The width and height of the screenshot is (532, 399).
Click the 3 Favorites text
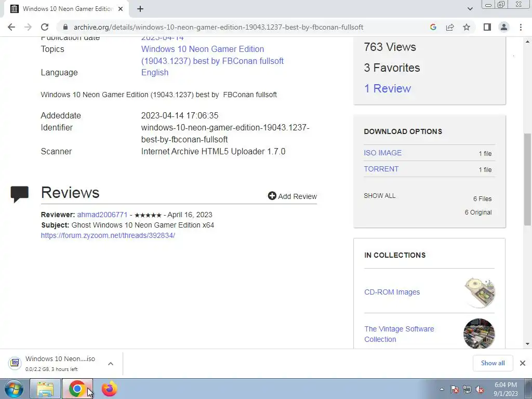tap(392, 68)
